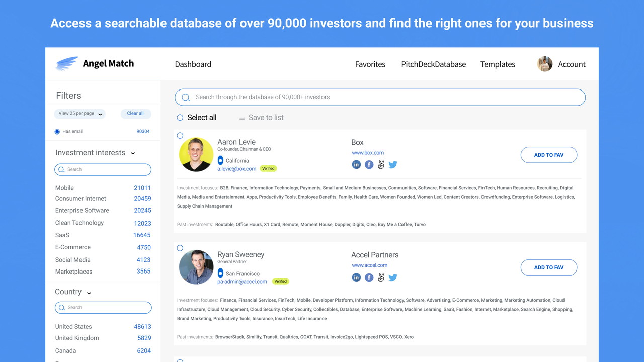
Task: Collapse the Country filter section
Action: [x=89, y=293]
